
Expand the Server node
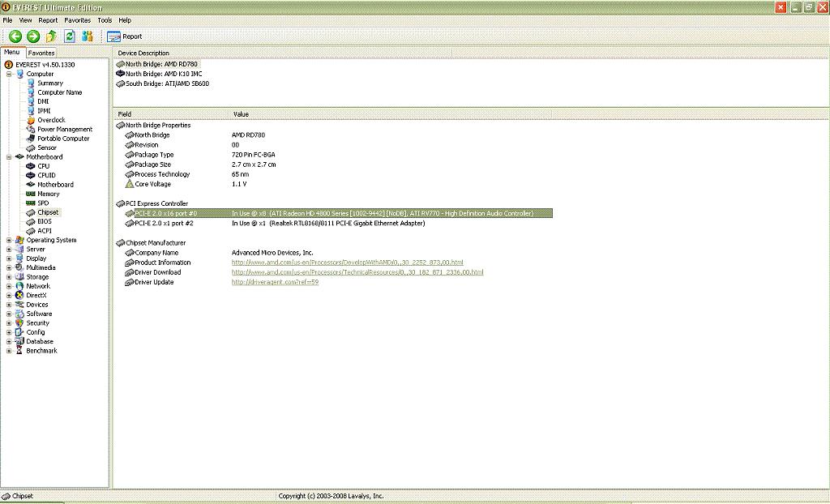tap(9, 250)
